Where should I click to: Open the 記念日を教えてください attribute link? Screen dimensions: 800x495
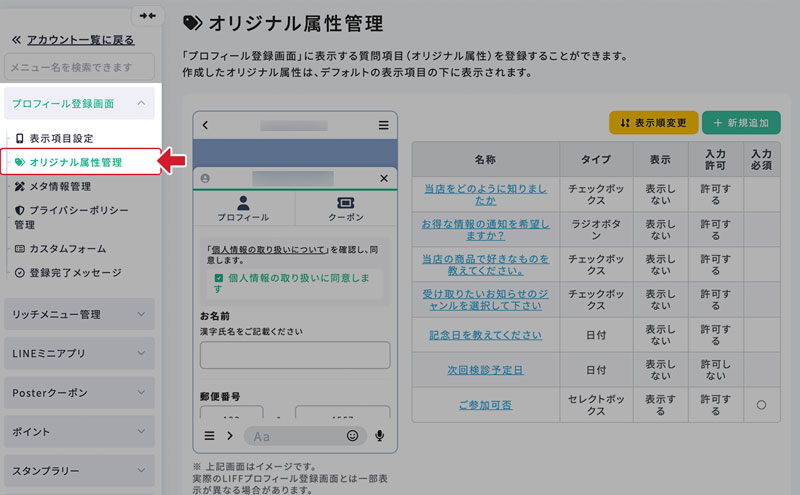tap(485, 335)
